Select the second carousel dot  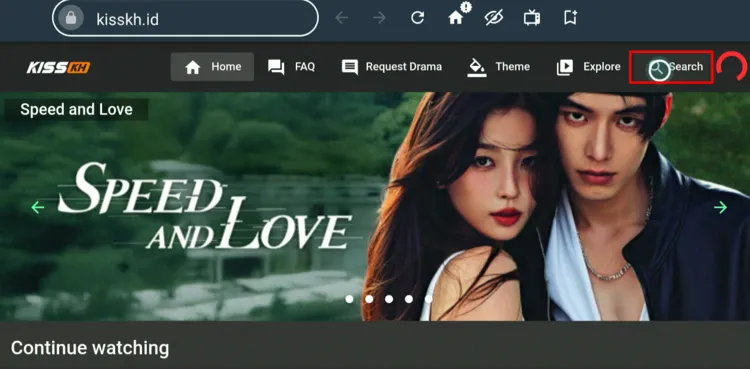click(x=369, y=299)
